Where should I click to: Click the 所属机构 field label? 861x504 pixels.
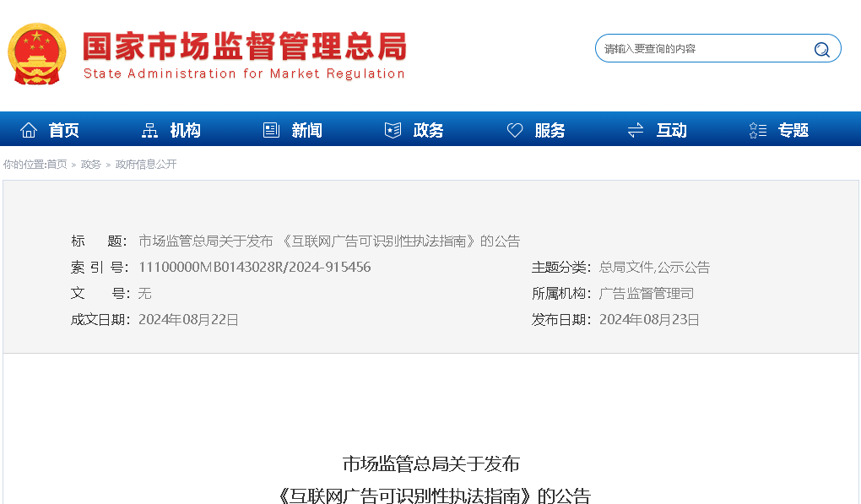click(561, 293)
